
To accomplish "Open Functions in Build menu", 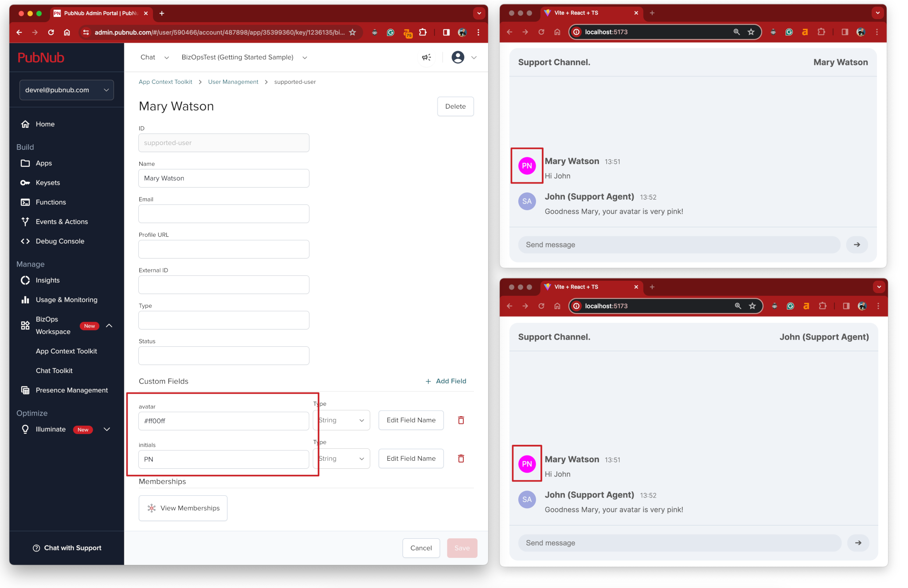I will [x=51, y=202].
